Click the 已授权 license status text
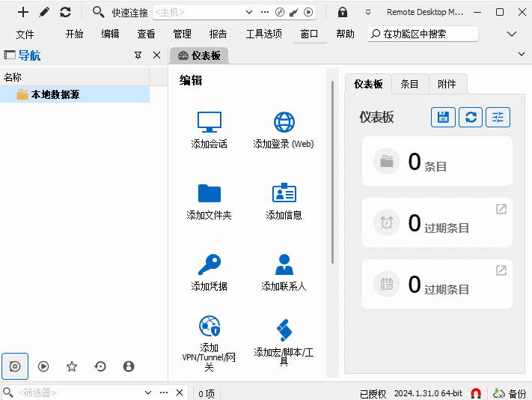Viewport: 532px width, 400px height. pyautogui.click(x=373, y=393)
